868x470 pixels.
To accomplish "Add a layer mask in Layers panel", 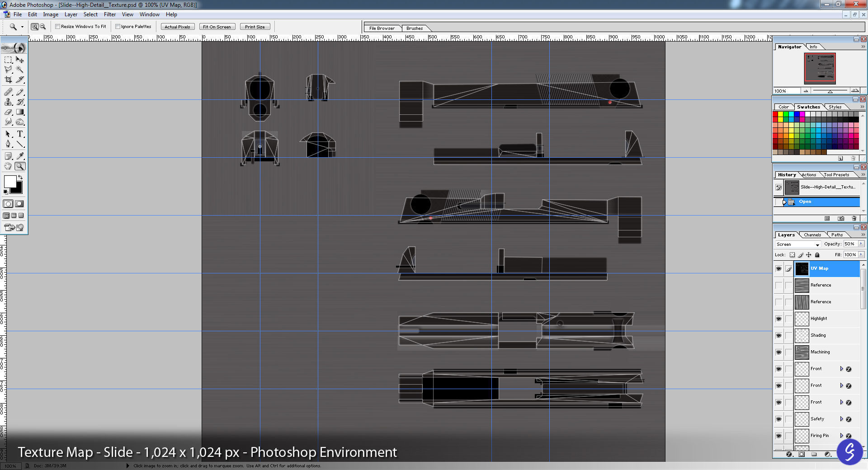I will pyautogui.click(x=802, y=454).
